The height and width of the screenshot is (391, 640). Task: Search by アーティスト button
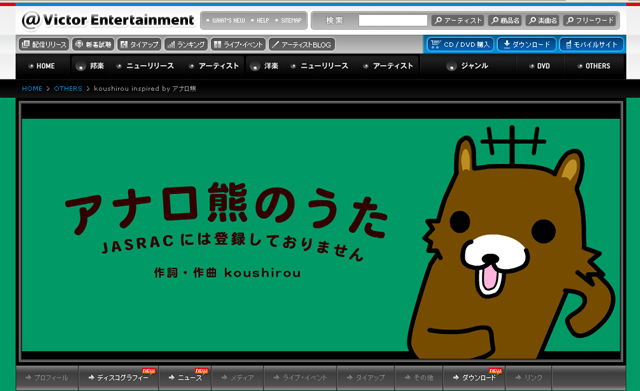pyautogui.click(x=458, y=20)
